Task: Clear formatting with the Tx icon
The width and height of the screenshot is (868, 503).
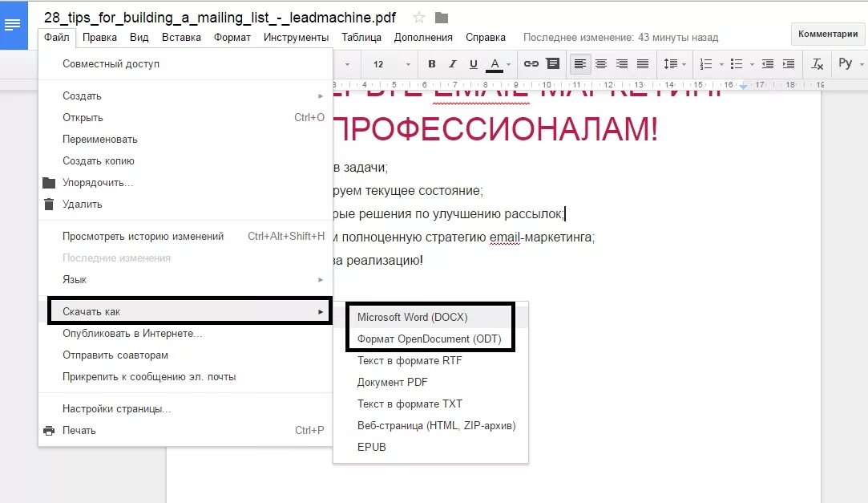Action: coord(817,63)
